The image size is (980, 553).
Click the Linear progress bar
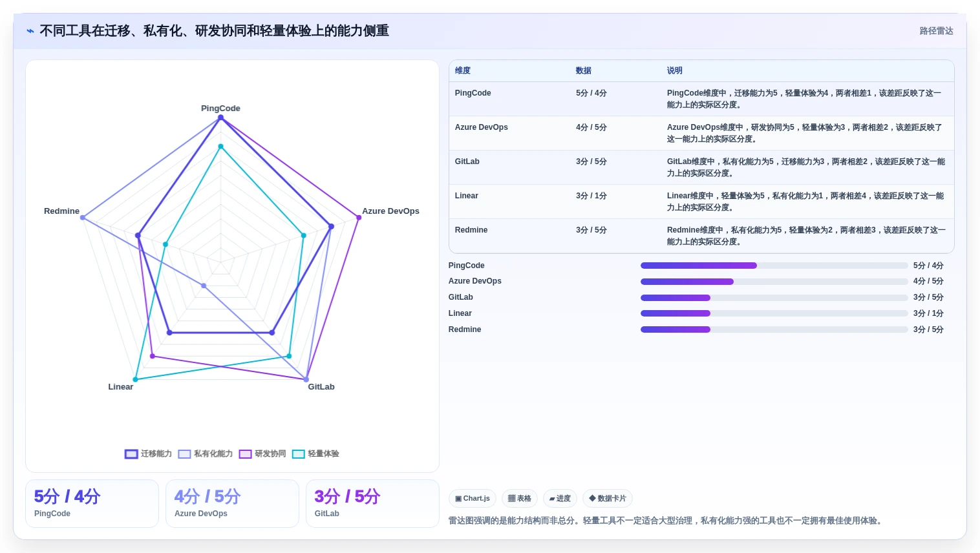click(x=774, y=313)
